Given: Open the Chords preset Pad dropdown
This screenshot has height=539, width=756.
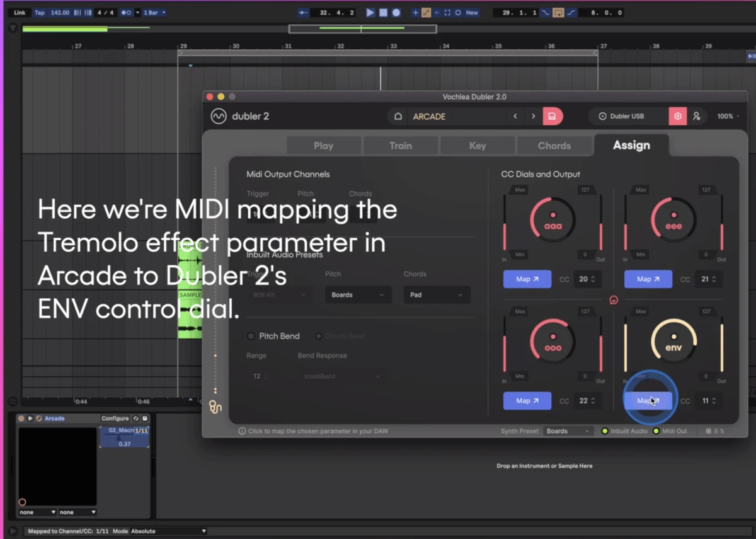Looking at the screenshot, I should coord(437,294).
